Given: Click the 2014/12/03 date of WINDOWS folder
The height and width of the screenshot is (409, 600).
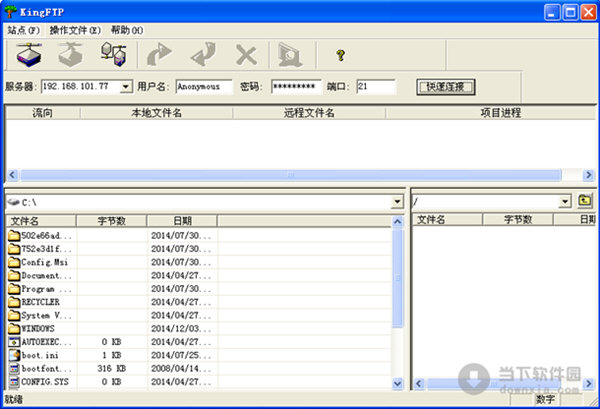Looking at the screenshot, I should [181, 328].
